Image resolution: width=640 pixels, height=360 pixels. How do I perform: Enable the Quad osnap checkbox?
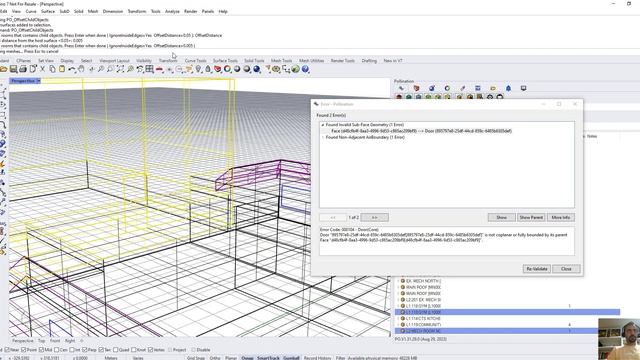pos(116,350)
